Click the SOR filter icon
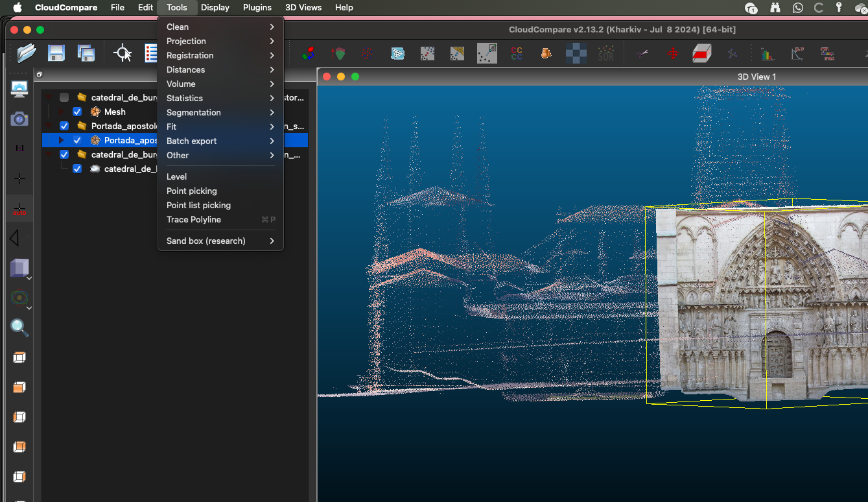The image size is (868, 502). tap(605, 53)
